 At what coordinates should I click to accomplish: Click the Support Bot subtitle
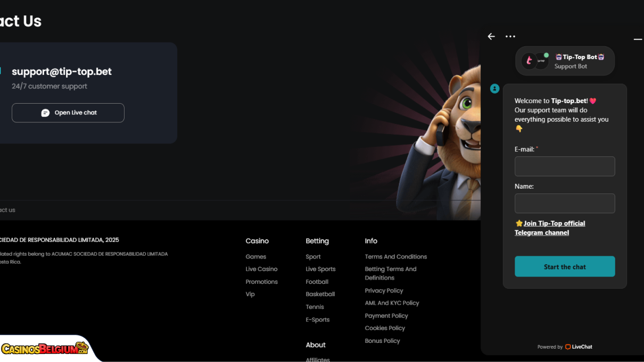tap(571, 66)
